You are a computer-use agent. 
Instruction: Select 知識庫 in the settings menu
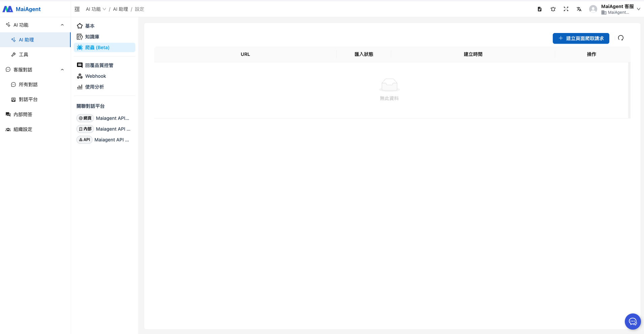pos(92,37)
